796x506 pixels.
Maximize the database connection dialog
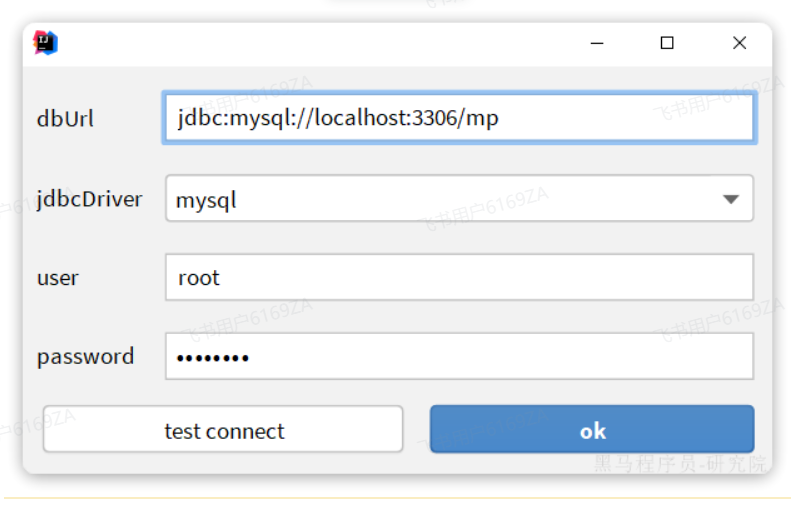click(x=667, y=43)
